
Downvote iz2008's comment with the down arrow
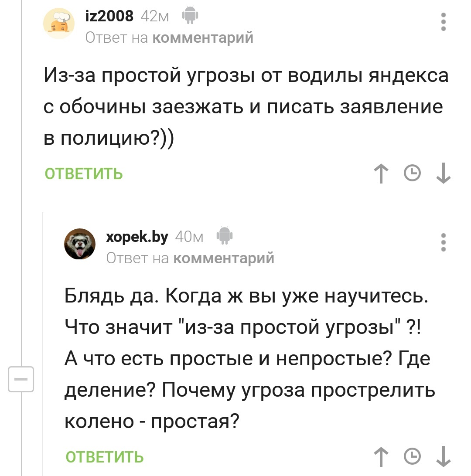tap(444, 173)
